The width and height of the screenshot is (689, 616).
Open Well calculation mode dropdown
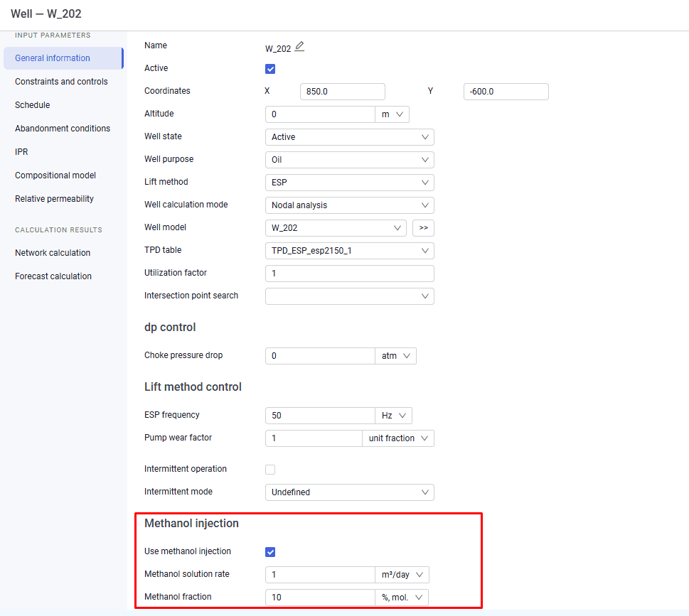click(x=349, y=205)
